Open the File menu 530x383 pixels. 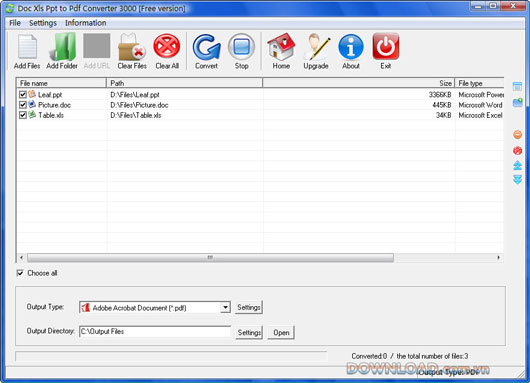point(15,23)
